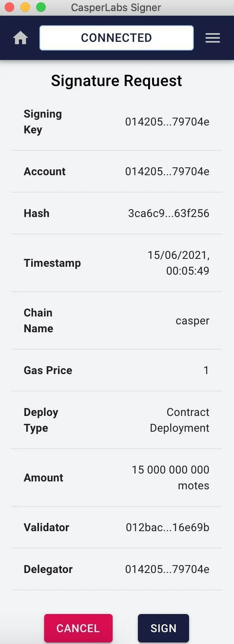The width and height of the screenshot is (234, 644).
Task: Click the CasperLabs Signer title bar
Action: tap(116, 7)
